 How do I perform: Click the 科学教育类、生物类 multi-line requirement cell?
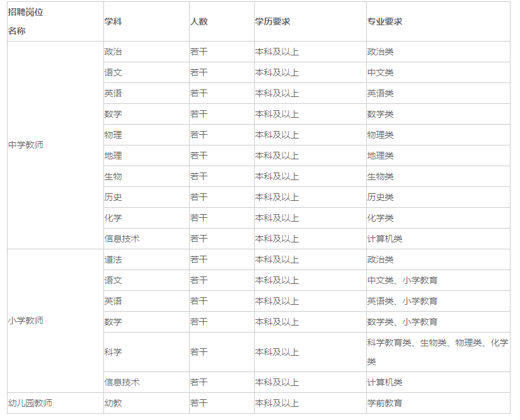point(437,352)
